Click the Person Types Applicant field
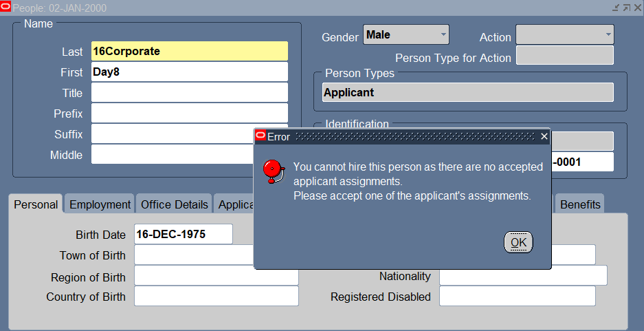Screen dimensions: 644x331 coord(467,92)
